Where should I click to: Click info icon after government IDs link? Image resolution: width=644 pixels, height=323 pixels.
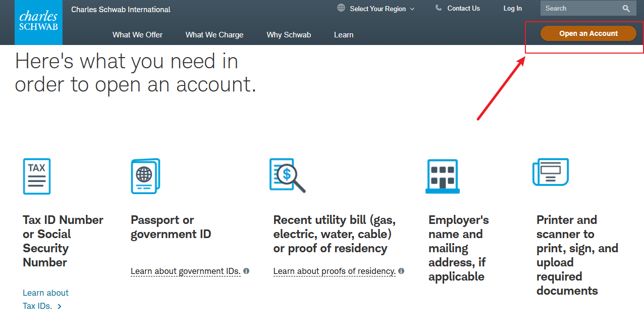coord(246,271)
